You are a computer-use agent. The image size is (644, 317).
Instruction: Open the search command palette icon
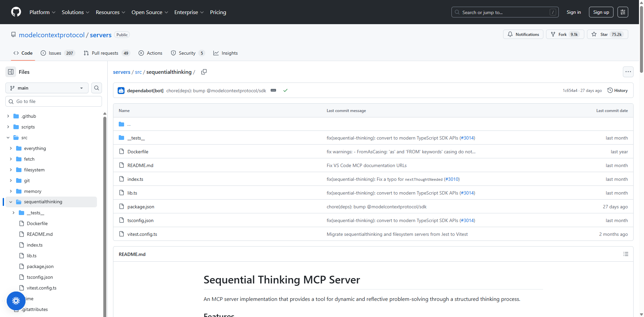(623, 12)
